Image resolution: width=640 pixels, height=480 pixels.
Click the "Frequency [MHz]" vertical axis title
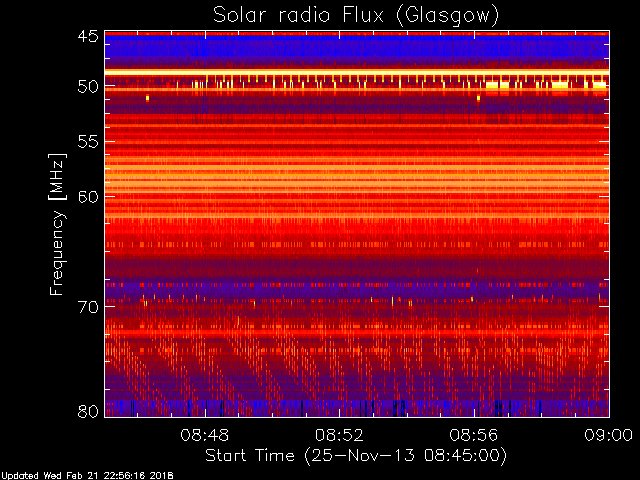tap(58, 224)
